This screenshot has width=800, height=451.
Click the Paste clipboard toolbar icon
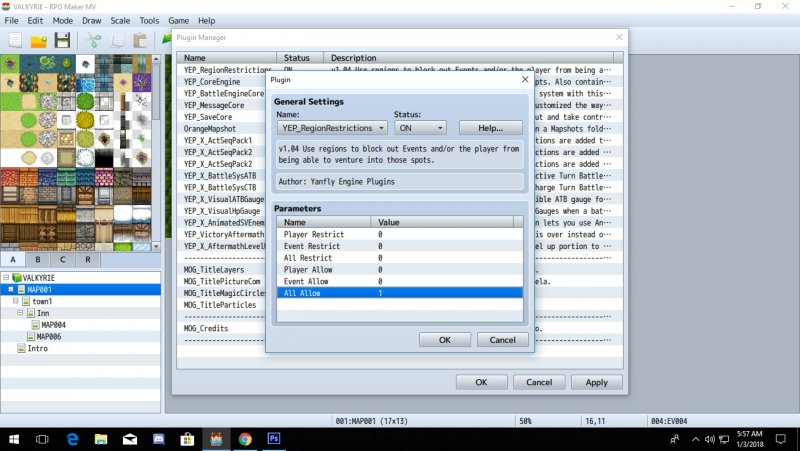[x=140, y=40]
